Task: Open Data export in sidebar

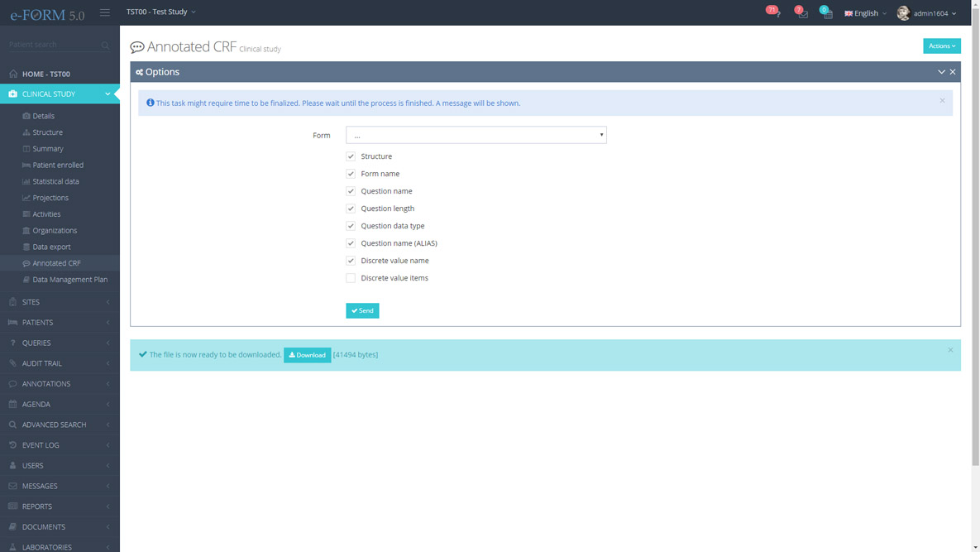Action: tap(51, 247)
